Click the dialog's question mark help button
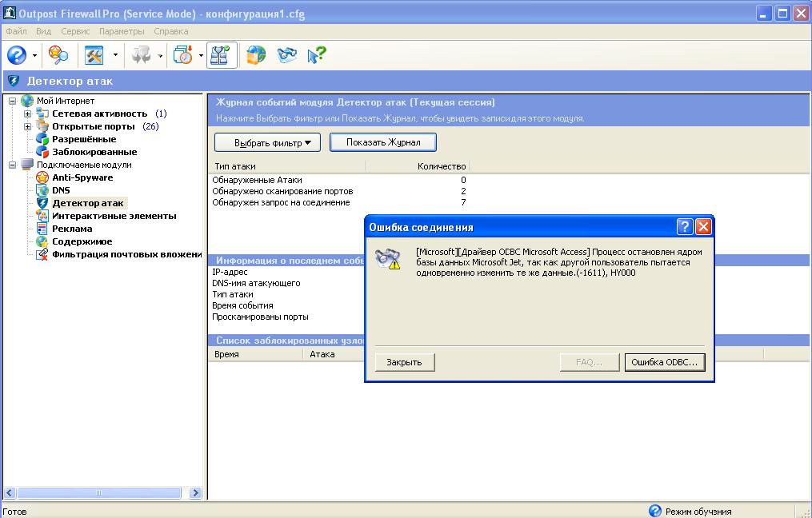 coord(685,227)
